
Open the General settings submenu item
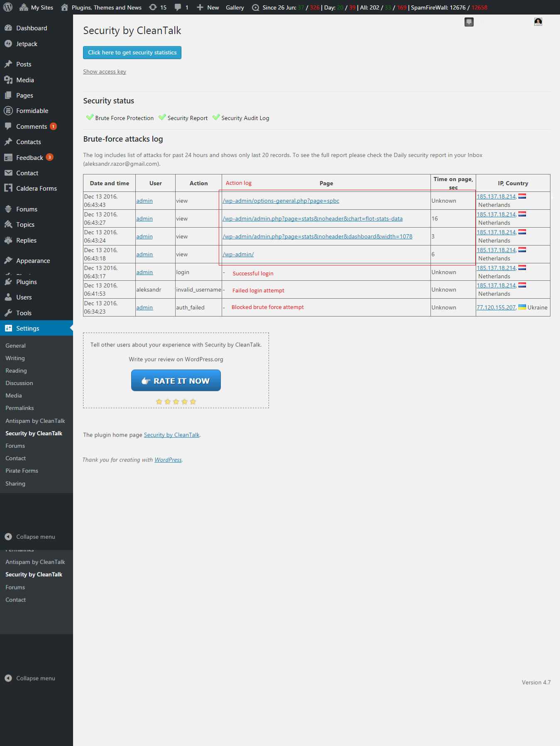pos(15,346)
